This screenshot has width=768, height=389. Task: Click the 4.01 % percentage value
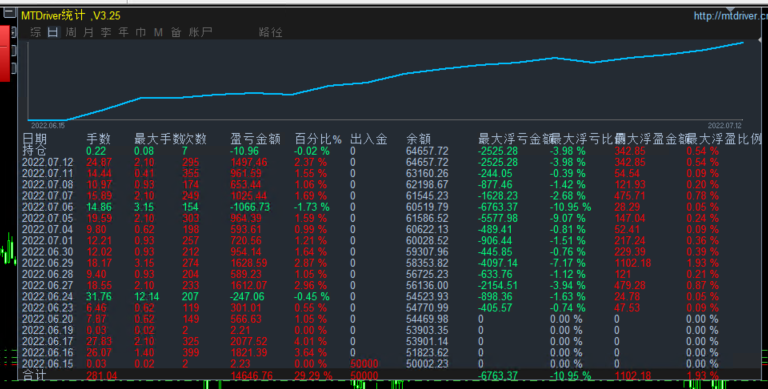point(311,341)
